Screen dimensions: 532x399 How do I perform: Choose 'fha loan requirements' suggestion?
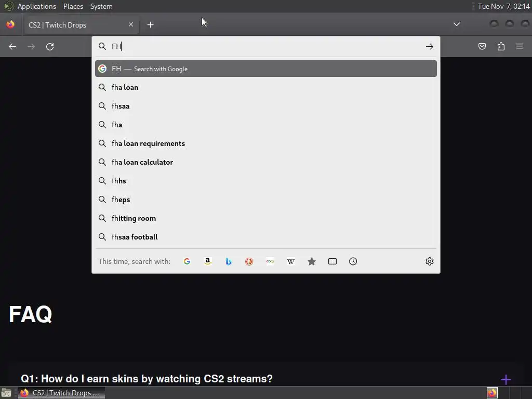[x=265, y=143]
